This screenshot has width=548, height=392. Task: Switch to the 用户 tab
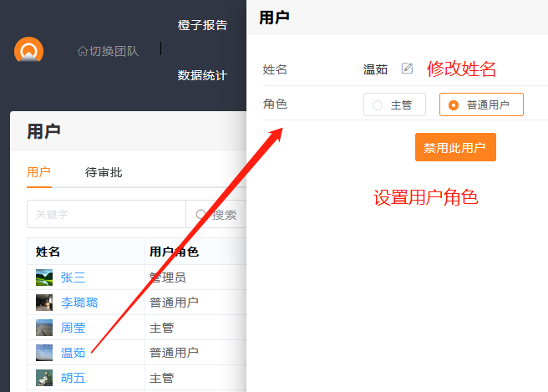click(39, 172)
